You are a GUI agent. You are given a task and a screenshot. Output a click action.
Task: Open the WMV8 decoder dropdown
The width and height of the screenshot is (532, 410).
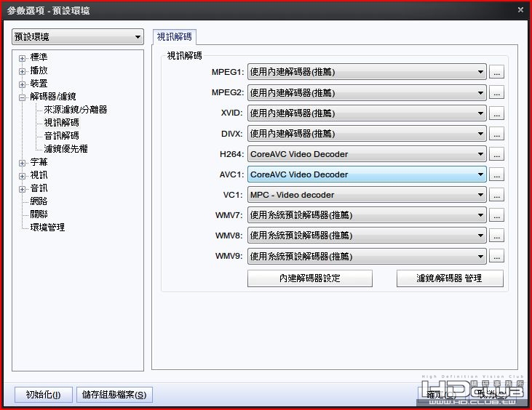pyautogui.click(x=367, y=235)
